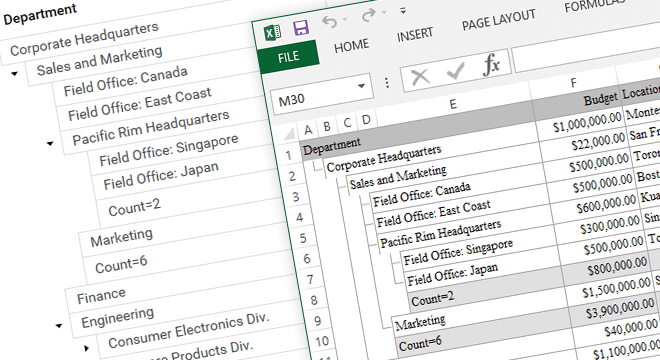Select Field Office: Japan in tree list

(161, 176)
